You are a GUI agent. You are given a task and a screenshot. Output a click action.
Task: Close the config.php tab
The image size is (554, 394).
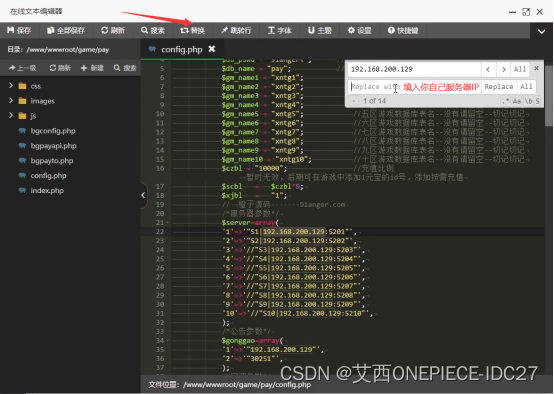coord(212,49)
